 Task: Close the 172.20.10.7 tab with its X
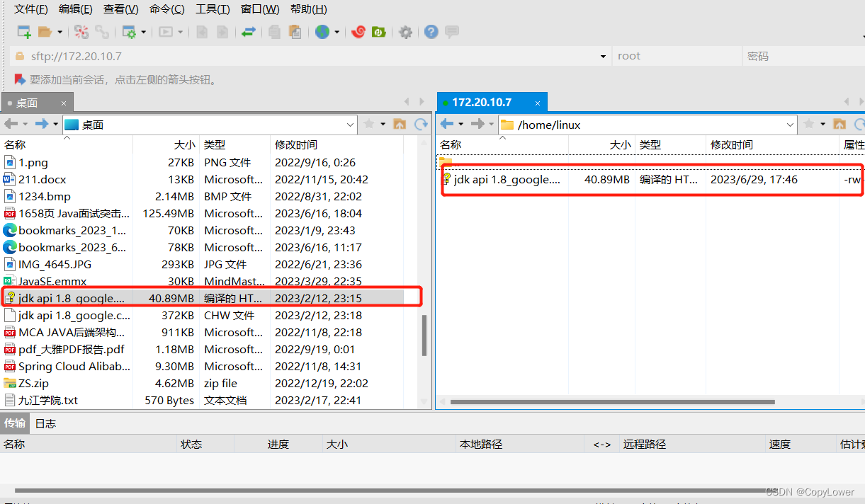point(538,103)
